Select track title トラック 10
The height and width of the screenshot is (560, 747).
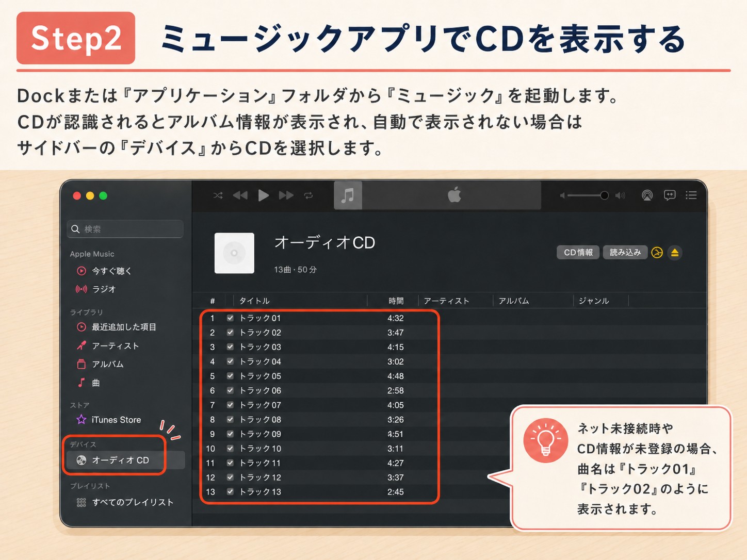click(x=261, y=449)
